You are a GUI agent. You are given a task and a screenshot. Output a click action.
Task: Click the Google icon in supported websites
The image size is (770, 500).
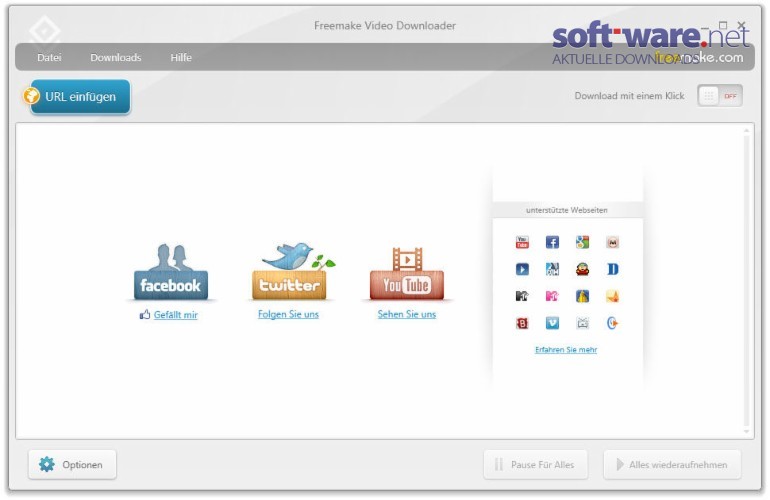point(582,242)
